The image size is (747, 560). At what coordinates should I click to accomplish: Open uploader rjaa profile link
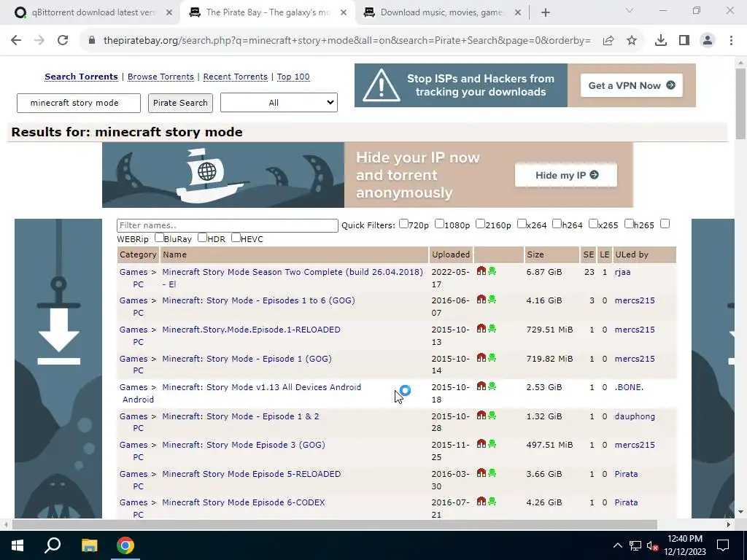click(x=623, y=272)
